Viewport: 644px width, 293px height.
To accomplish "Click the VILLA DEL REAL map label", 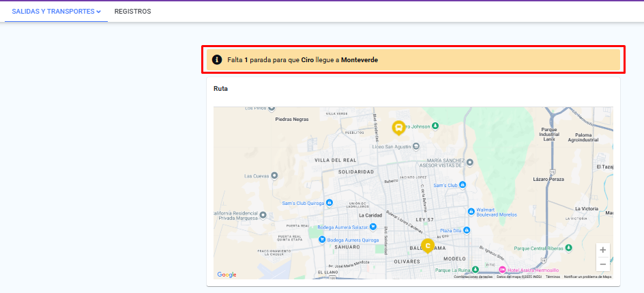I will 336,160.
